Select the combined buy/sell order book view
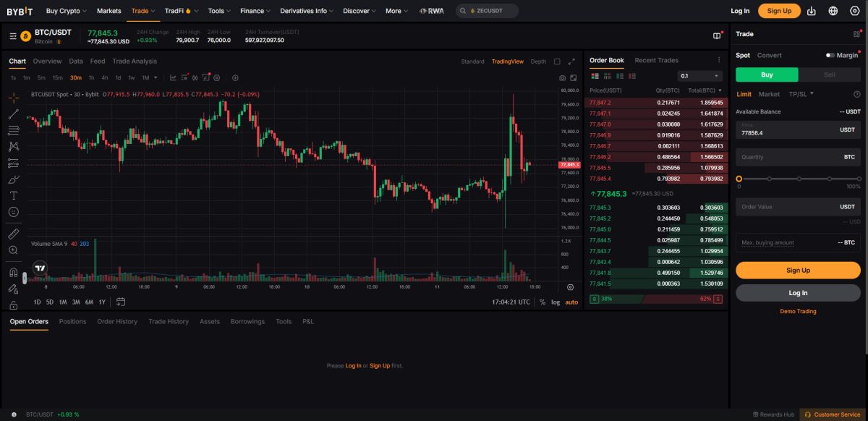Screen dimensions: 868x421 pos(595,75)
